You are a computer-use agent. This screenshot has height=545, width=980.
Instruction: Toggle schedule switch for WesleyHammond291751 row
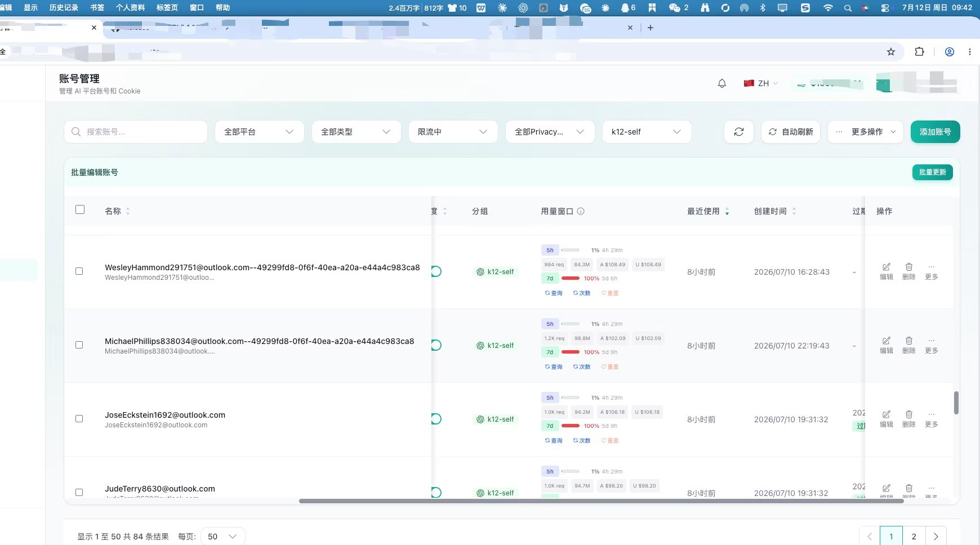[x=436, y=271]
